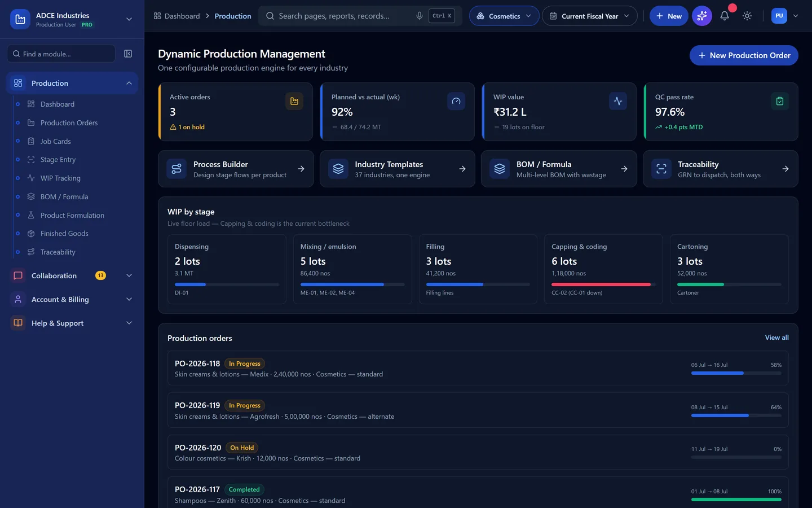Collapse the sidebar panel icon
Viewport: 812px width, 508px height.
click(128, 54)
